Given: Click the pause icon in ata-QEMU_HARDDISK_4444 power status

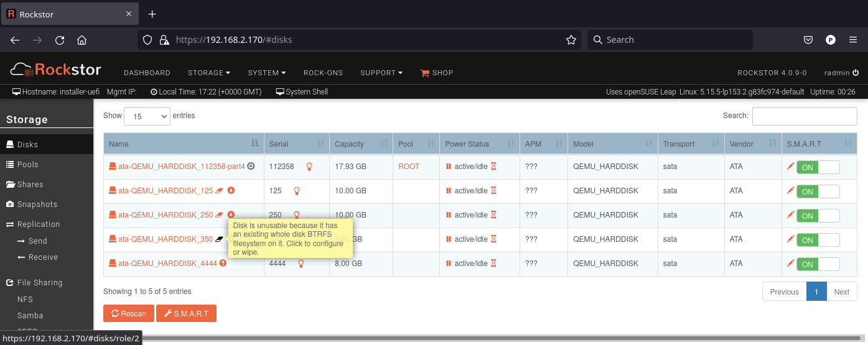Looking at the screenshot, I should click(448, 264).
